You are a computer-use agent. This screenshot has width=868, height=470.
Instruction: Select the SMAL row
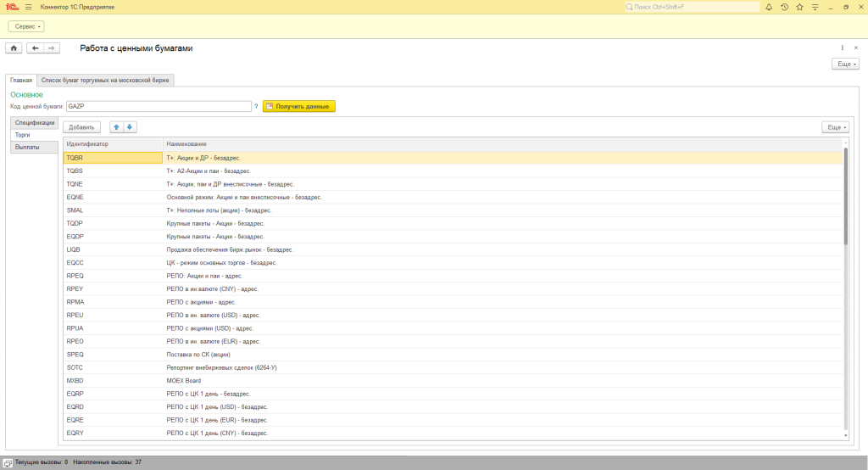(453, 210)
